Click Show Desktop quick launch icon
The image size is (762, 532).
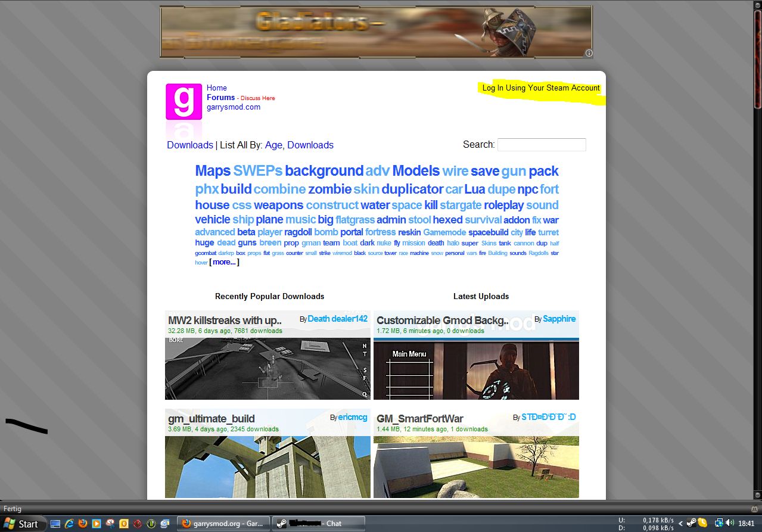tap(55, 524)
